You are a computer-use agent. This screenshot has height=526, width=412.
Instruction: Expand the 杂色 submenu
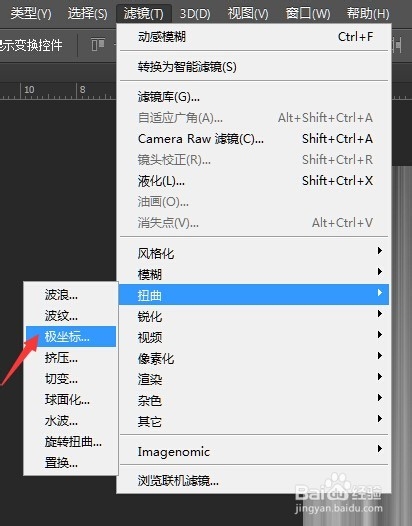click(254, 400)
